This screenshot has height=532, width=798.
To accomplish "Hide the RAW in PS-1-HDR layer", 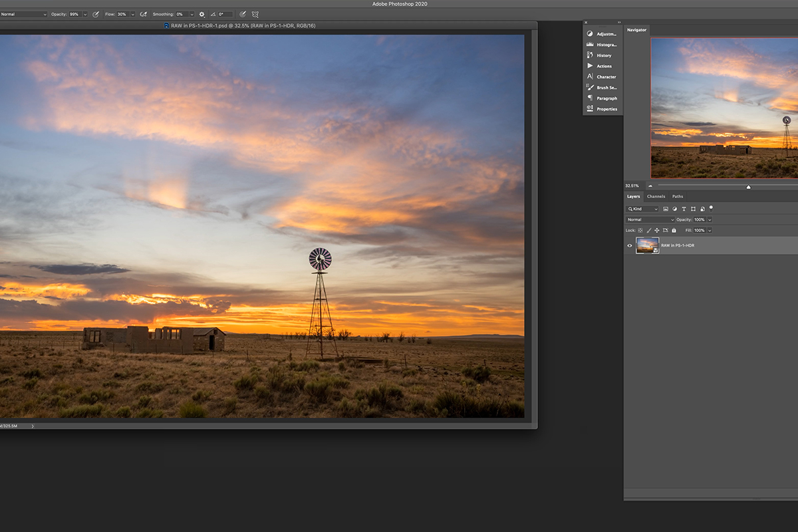I will coord(629,245).
